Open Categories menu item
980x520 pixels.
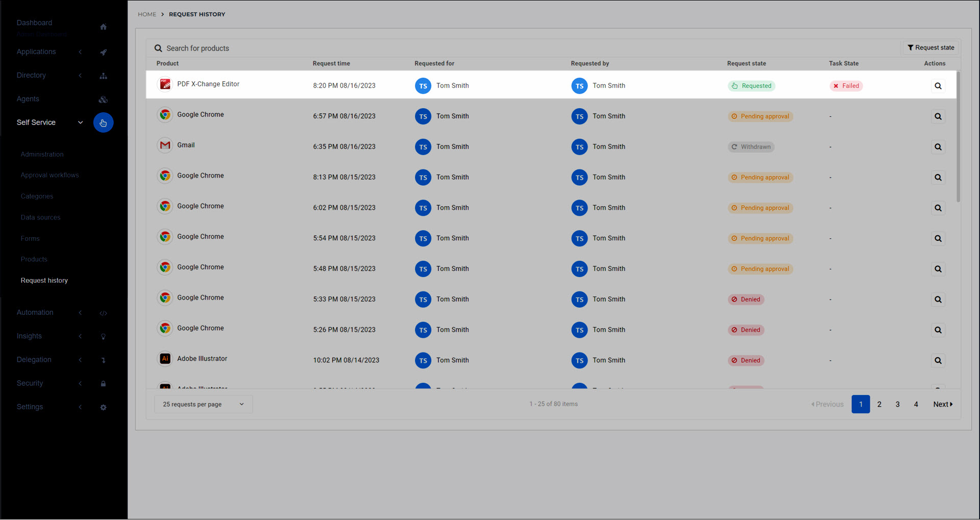(37, 196)
